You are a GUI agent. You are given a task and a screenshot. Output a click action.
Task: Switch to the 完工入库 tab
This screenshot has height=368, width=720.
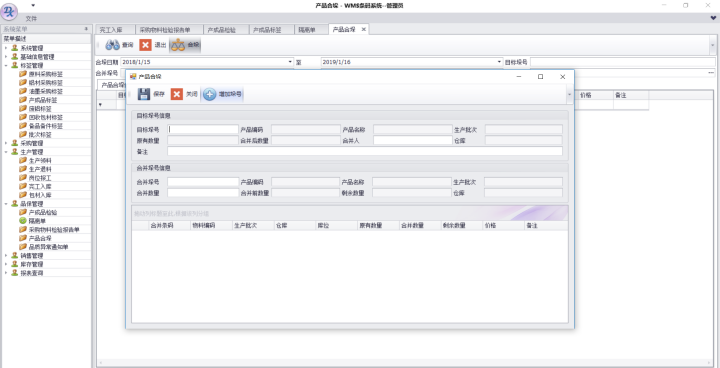111,30
